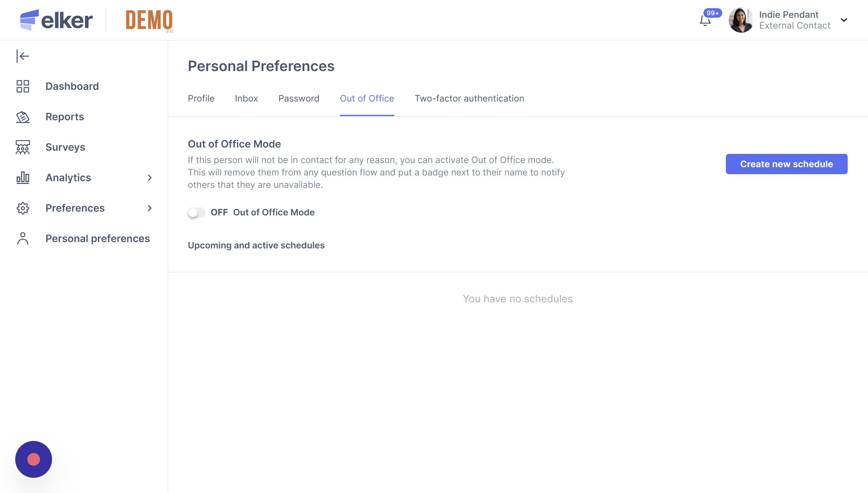Toggle Out of Office Mode switch on
868x493 pixels.
tap(197, 213)
